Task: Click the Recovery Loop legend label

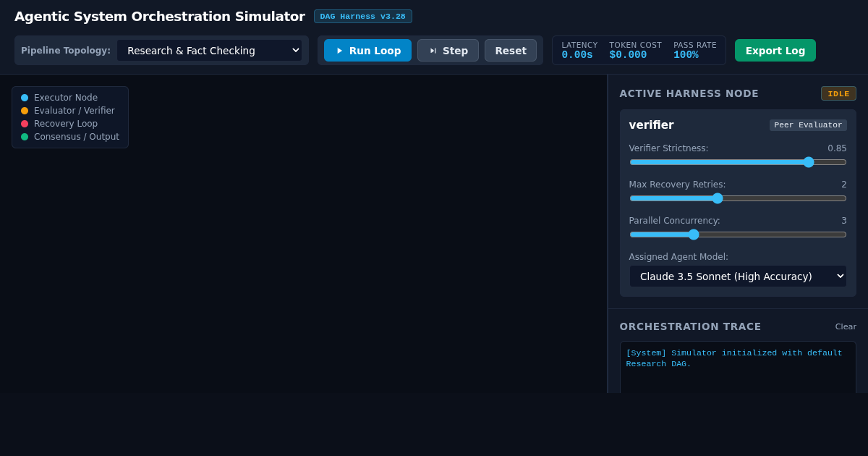Action: pyautogui.click(x=66, y=124)
